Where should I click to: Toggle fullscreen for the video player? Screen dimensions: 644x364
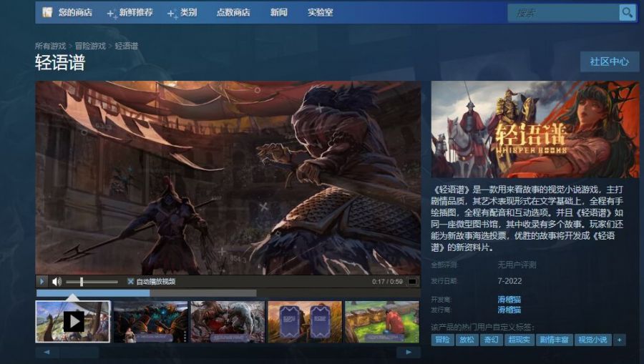[411, 282]
